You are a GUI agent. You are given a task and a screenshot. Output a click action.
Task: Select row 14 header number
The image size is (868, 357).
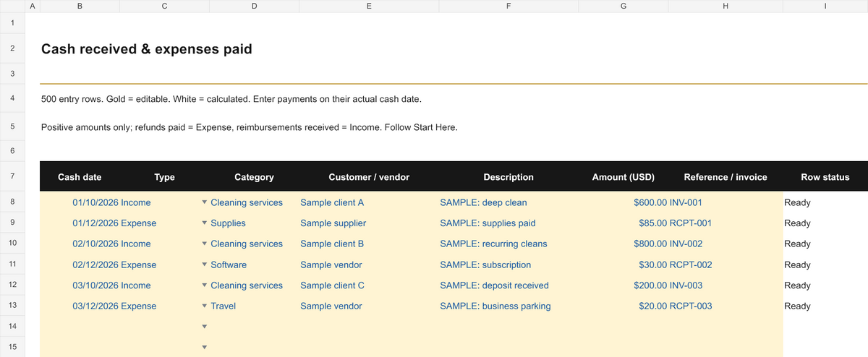pos(12,327)
